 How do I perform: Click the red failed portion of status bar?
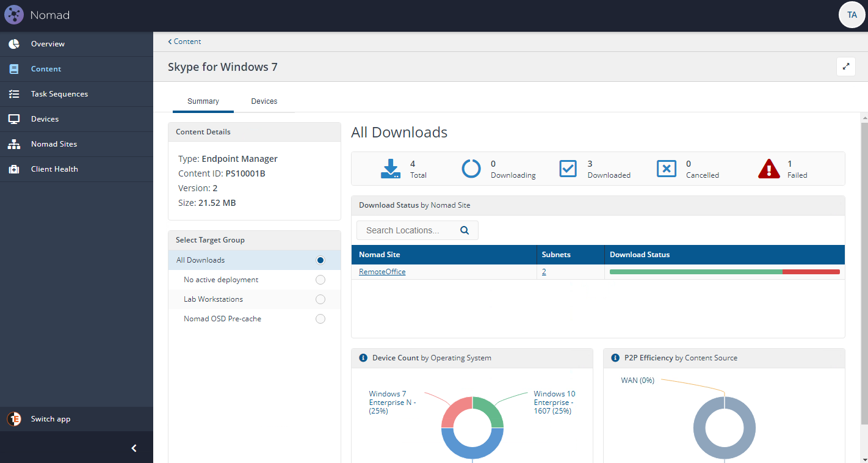point(811,272)
